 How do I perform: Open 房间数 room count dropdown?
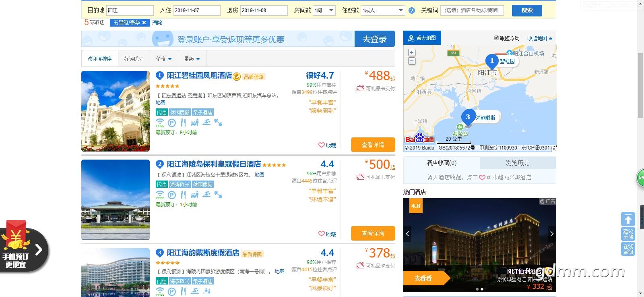324,10
